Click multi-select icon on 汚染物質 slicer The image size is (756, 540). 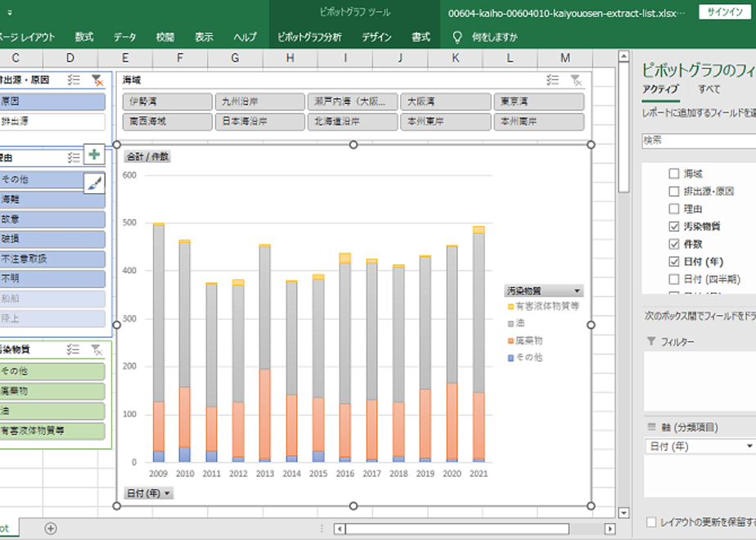tap(74, 349)
